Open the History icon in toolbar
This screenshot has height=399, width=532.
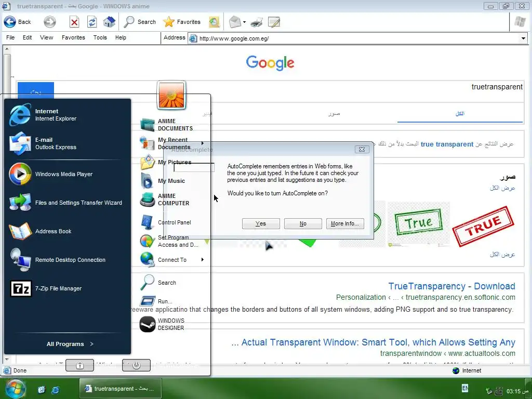pyautogui.click(x=214, y=22)
